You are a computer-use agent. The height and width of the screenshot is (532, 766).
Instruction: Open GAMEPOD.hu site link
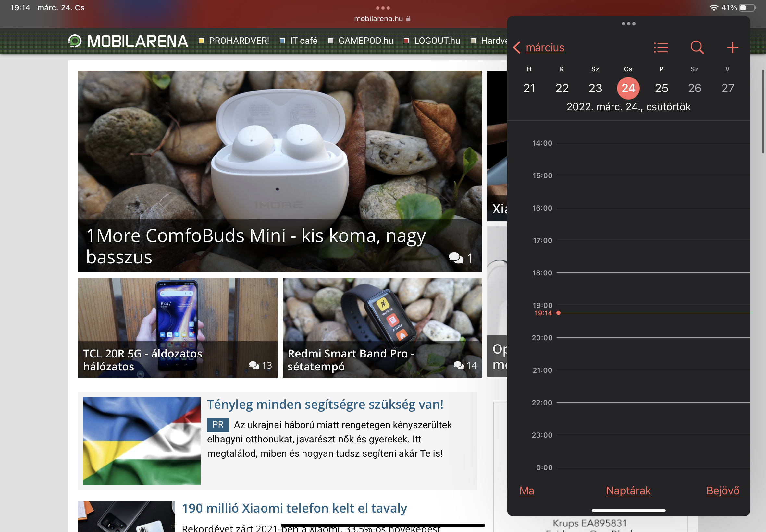tap(365, 41)
